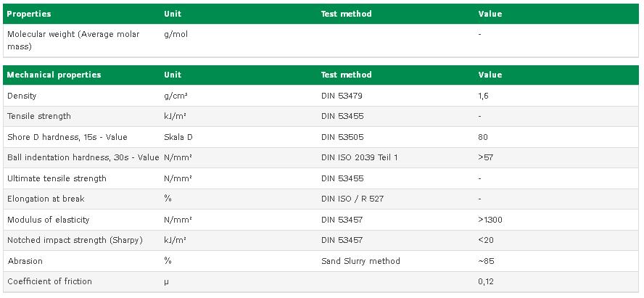Click the Notched impact strength (Sharpy) label

(x=75, y=240)
